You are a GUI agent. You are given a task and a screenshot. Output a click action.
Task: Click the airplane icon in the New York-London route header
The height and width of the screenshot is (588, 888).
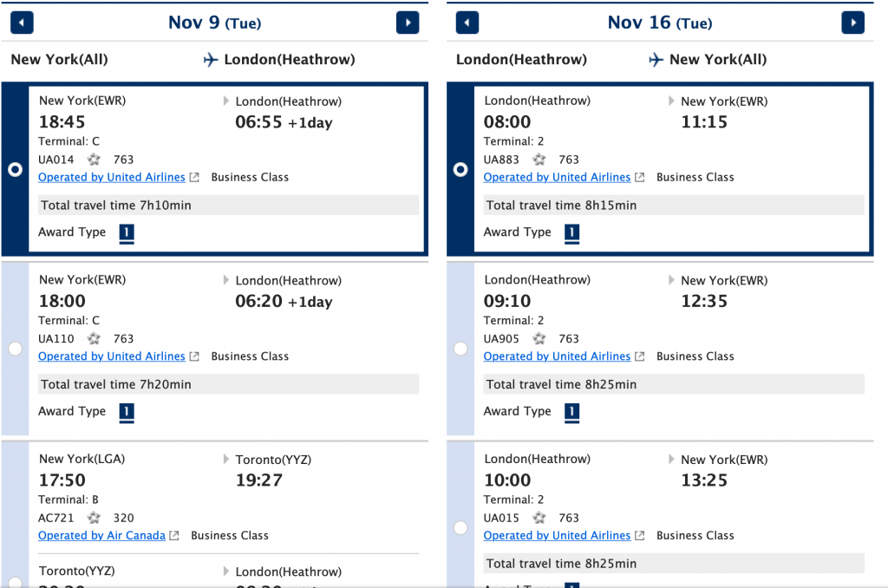[x=211, y=60]
